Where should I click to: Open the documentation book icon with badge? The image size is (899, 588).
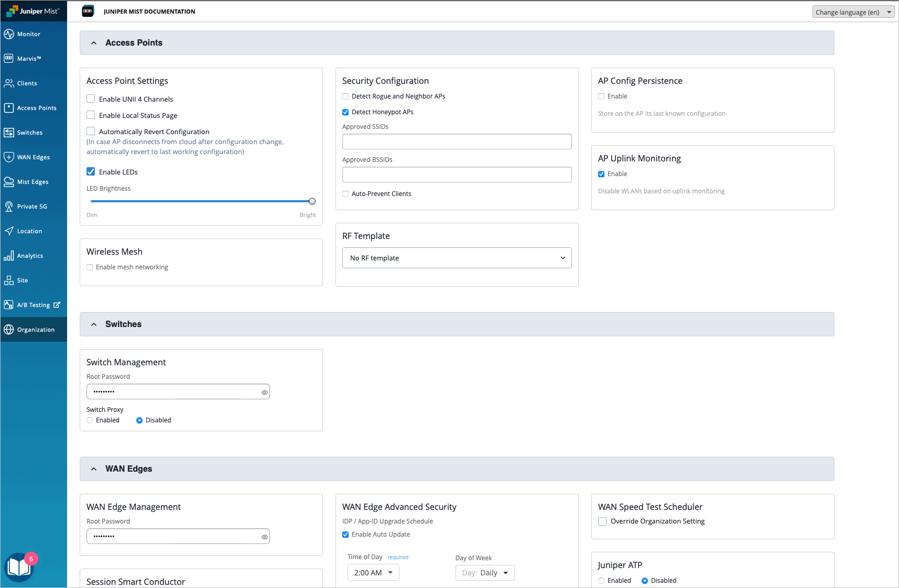click(19, 568)
